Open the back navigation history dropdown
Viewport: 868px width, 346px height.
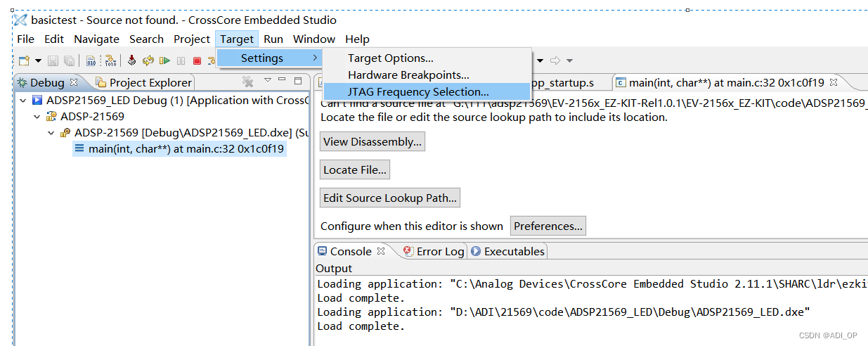540,61
